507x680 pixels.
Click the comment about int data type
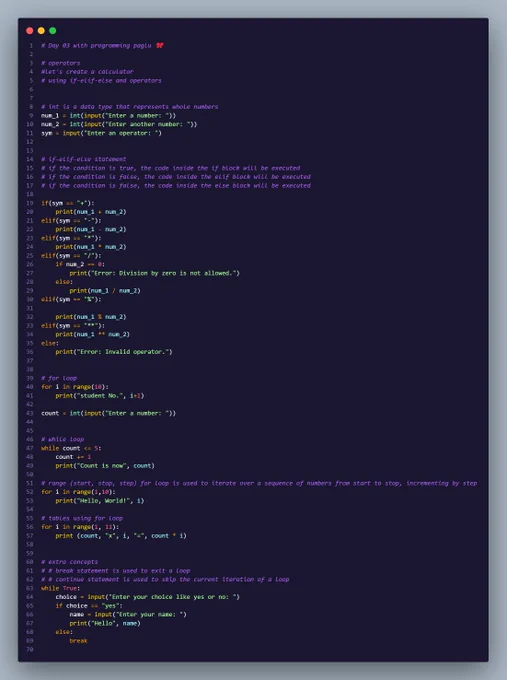[x=130, y=107]
